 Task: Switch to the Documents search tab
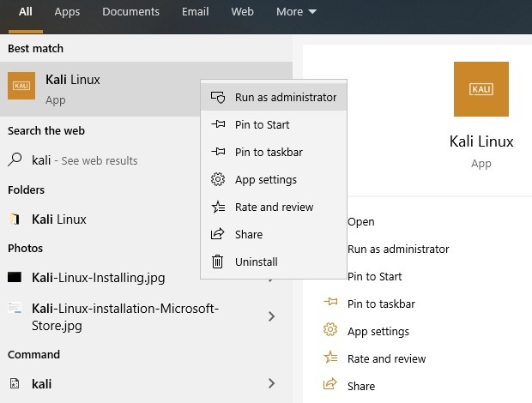click(131, 12)
